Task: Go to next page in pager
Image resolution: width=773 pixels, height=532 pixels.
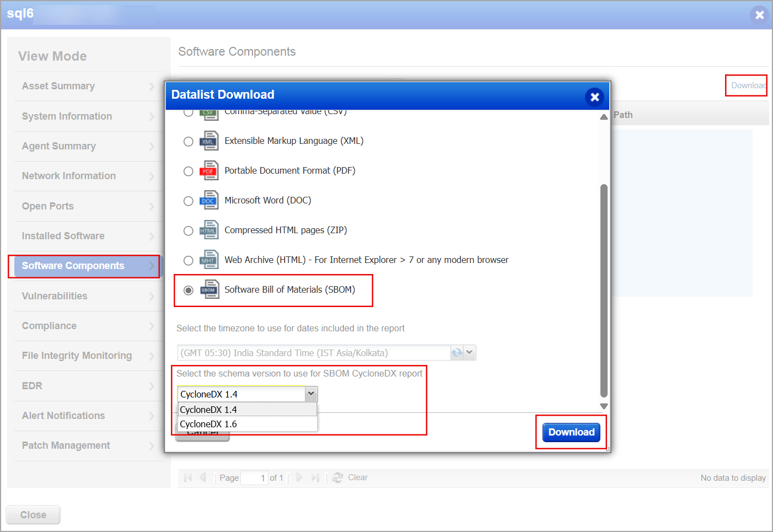Action: click(x=299, y=477)
